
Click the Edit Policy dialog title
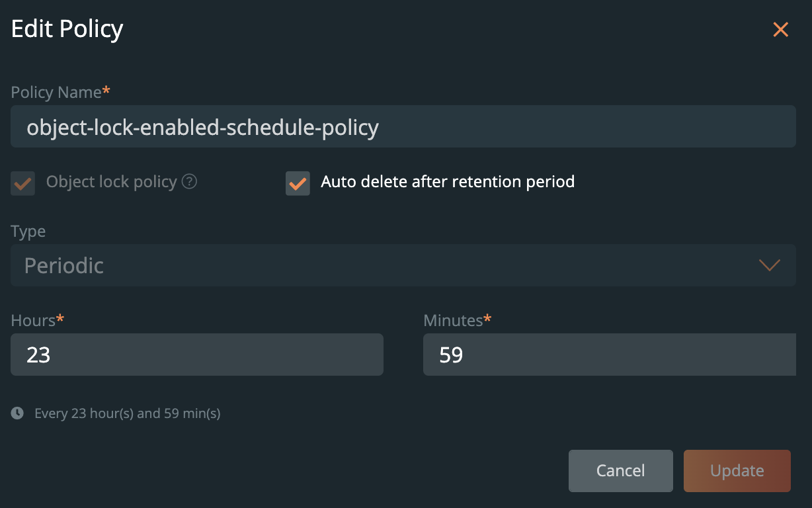[67, 29]
